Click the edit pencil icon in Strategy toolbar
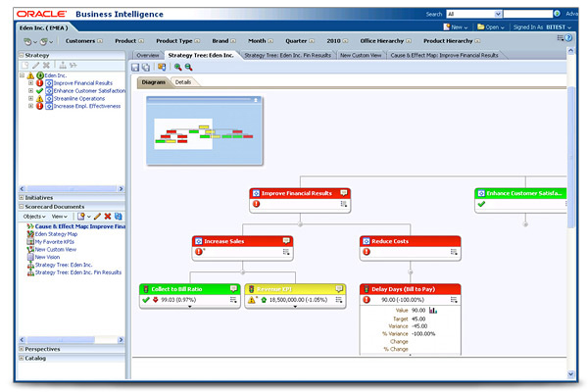Screen dimensions: 588x392 click(35, 66)
